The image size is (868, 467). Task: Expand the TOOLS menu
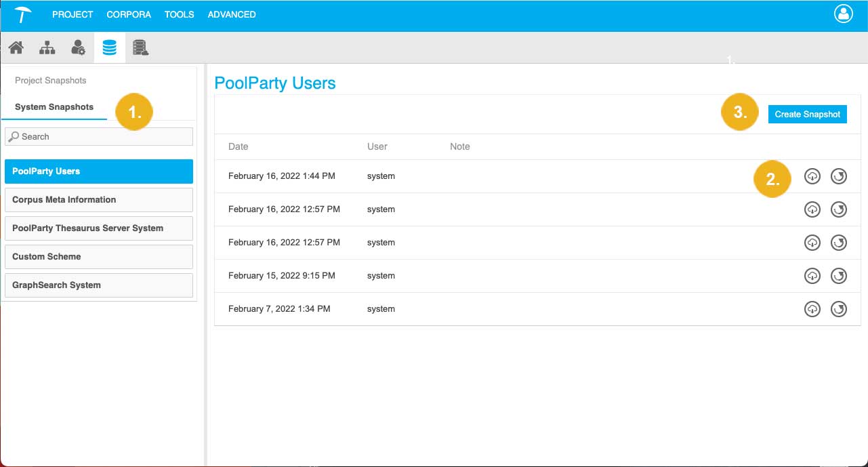179,14
